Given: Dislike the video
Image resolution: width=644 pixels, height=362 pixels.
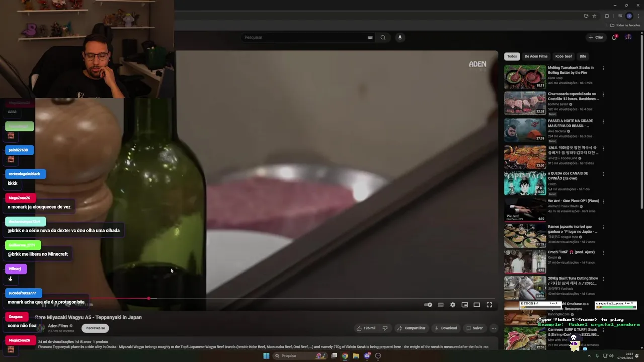Looking at the screenshot, I should pyautogui.click(x=385, y=328).
